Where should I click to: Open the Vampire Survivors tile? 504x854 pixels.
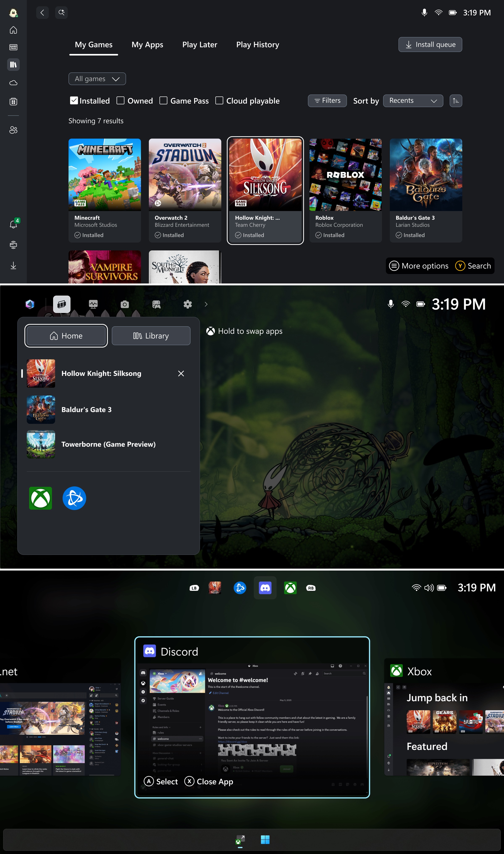(105, 267)
